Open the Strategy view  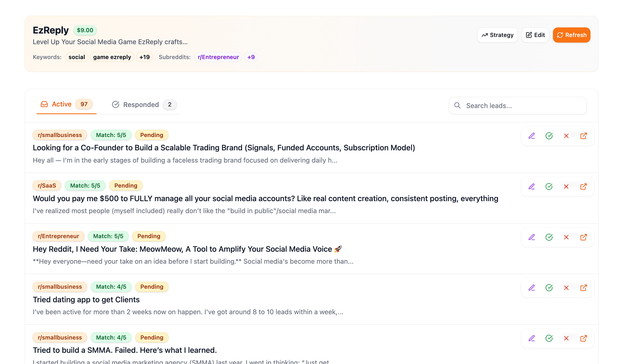(x=497, y=35)
